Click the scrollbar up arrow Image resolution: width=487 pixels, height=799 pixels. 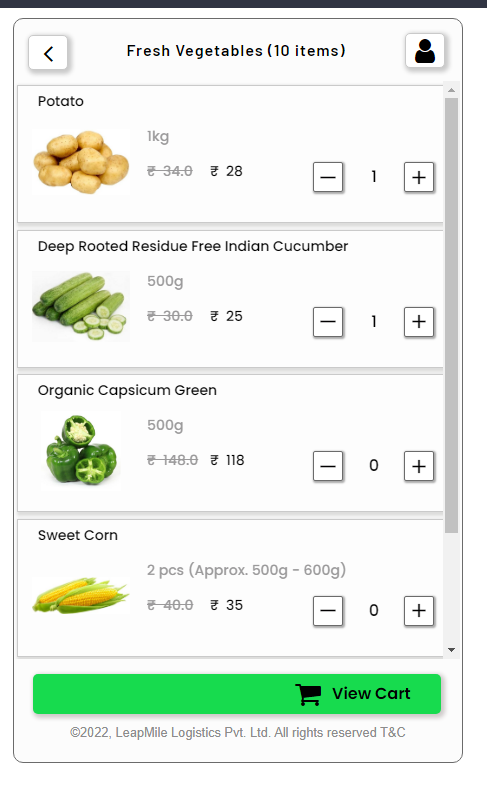coord(451,90)
